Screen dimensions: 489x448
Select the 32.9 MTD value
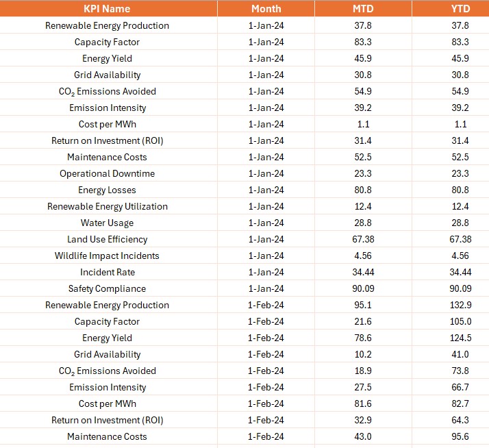363,420
